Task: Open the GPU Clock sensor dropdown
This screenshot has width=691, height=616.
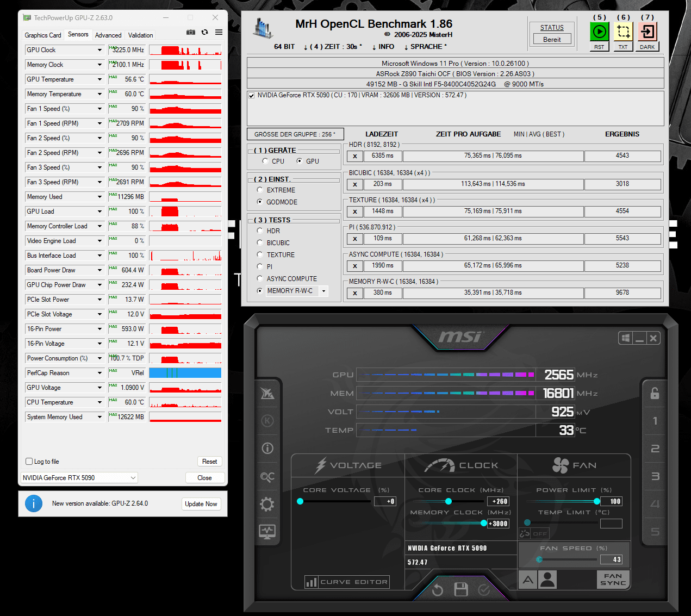Action: click(99, 50)
